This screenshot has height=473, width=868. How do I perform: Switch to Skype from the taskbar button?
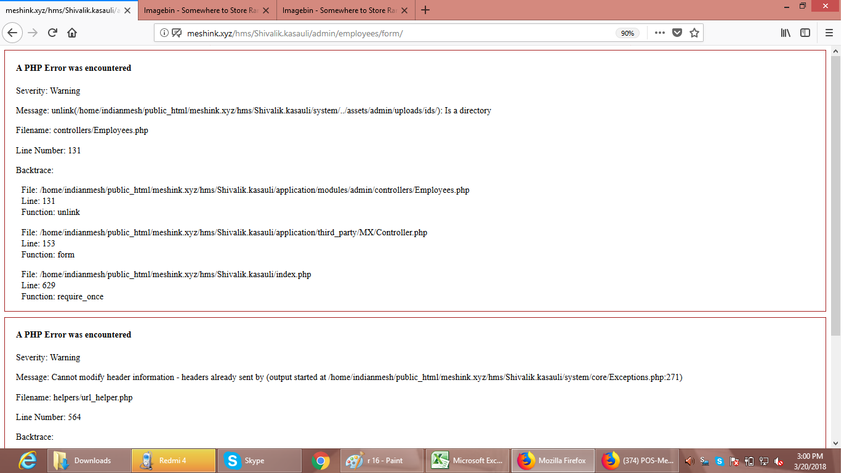tap(259, 461)
